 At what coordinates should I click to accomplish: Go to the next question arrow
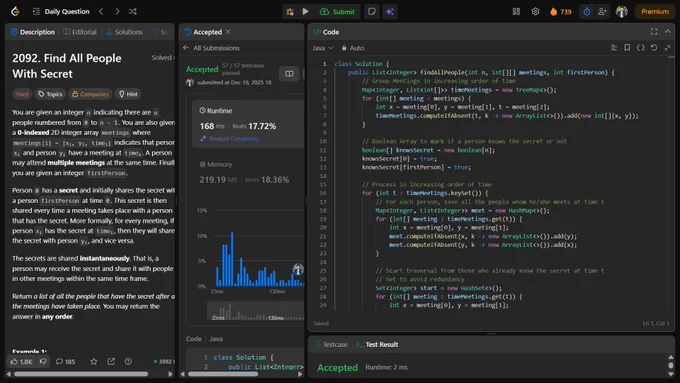click(x=117, y=11)
